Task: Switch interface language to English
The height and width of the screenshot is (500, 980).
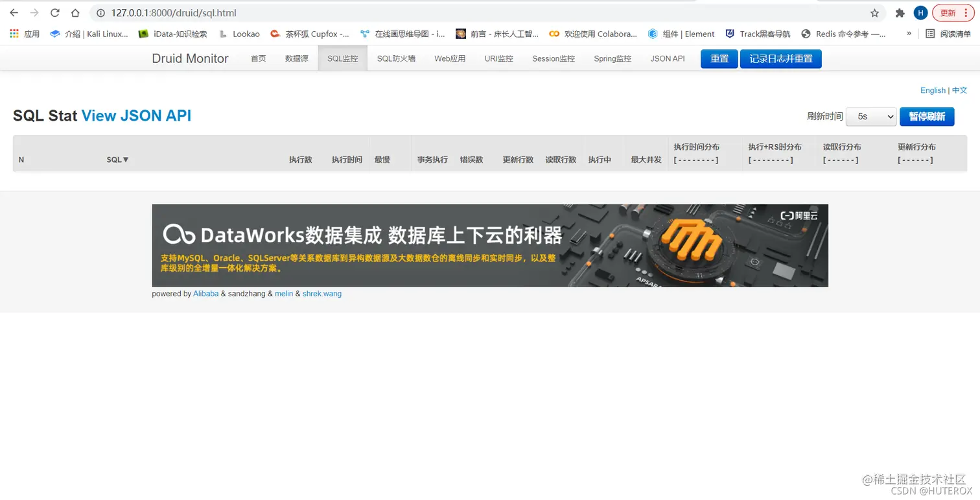Action: pos(933,90)
